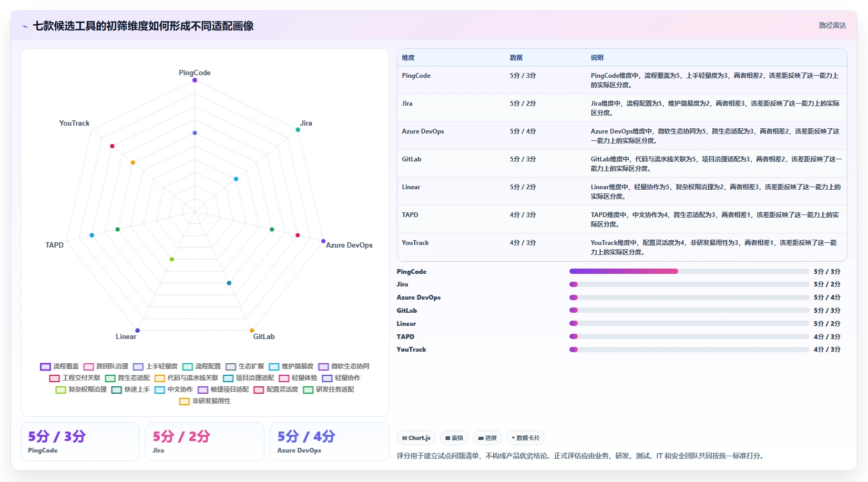The width and height of the screenshot is (868, 482).
Task: Click the PingCode progress bar
Action: click(x=689, y=271)
